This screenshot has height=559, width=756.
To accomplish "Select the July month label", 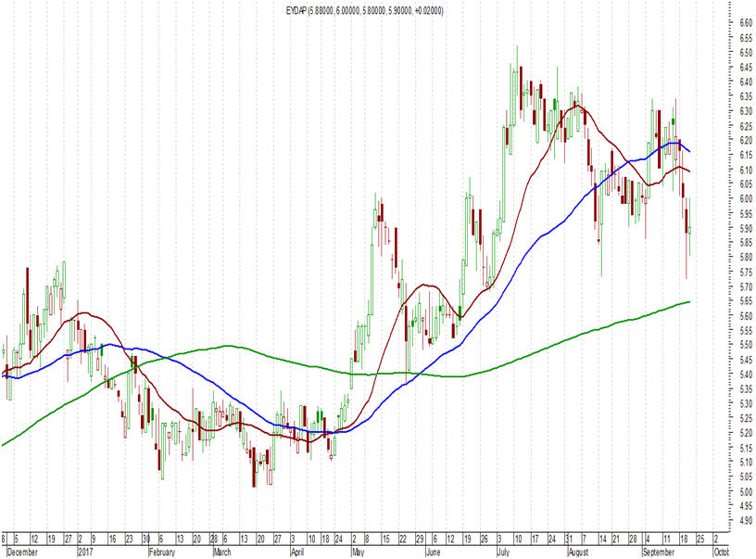I will (x=503, y=553).
